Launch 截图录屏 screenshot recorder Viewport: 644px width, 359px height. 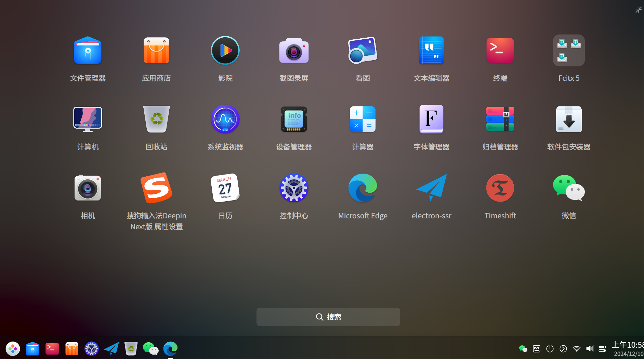coord(294,51)
